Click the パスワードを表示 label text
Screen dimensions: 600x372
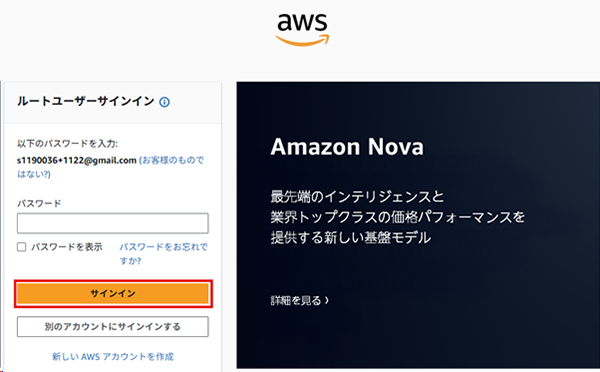point(67,247)
